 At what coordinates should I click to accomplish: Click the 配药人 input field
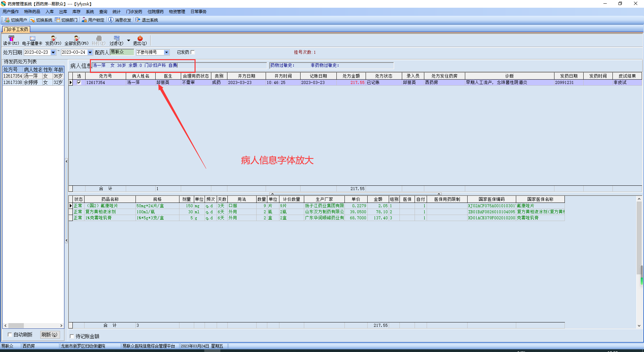(x=122, y=52)
